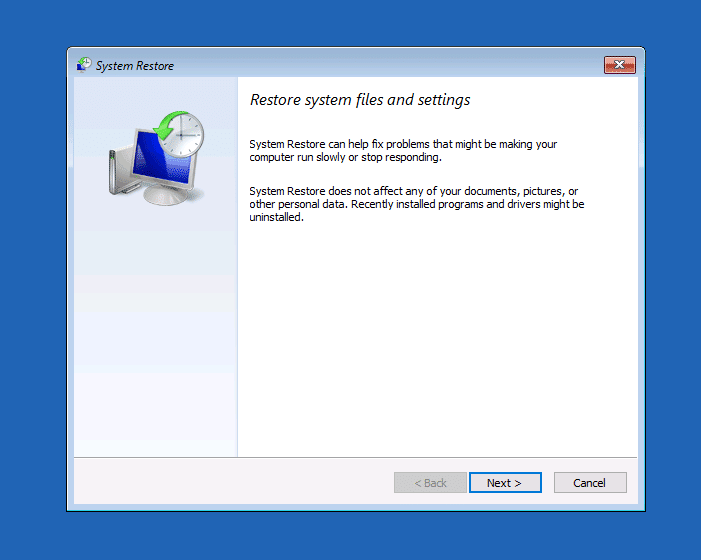This screenshot has width=701, height=560.
Task: Click blank white area below the description text
Action: pos(435,340)
